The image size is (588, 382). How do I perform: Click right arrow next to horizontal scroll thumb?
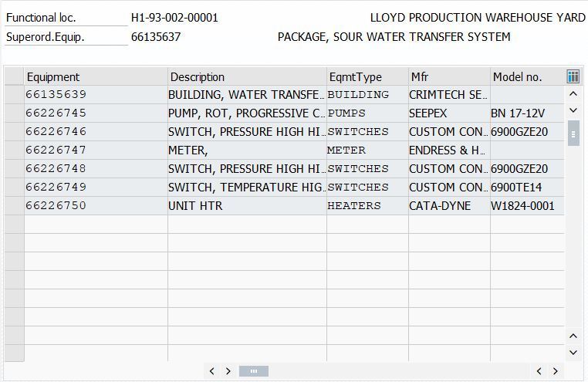tap(228, 371)
